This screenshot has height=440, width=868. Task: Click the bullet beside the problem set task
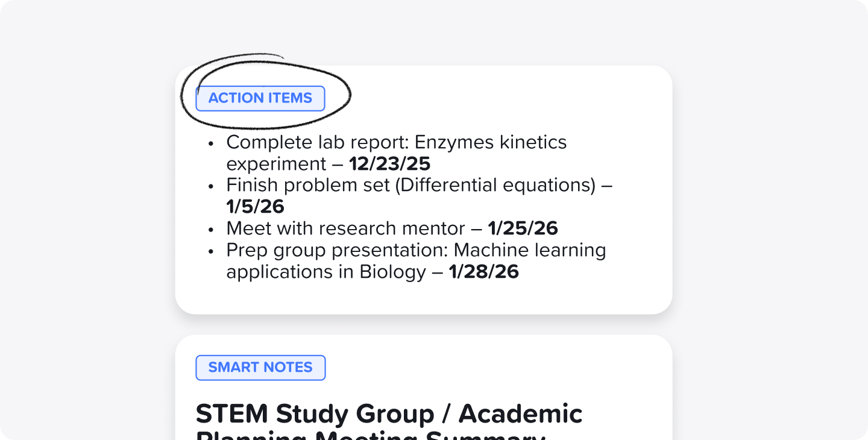tap(211, 186)
